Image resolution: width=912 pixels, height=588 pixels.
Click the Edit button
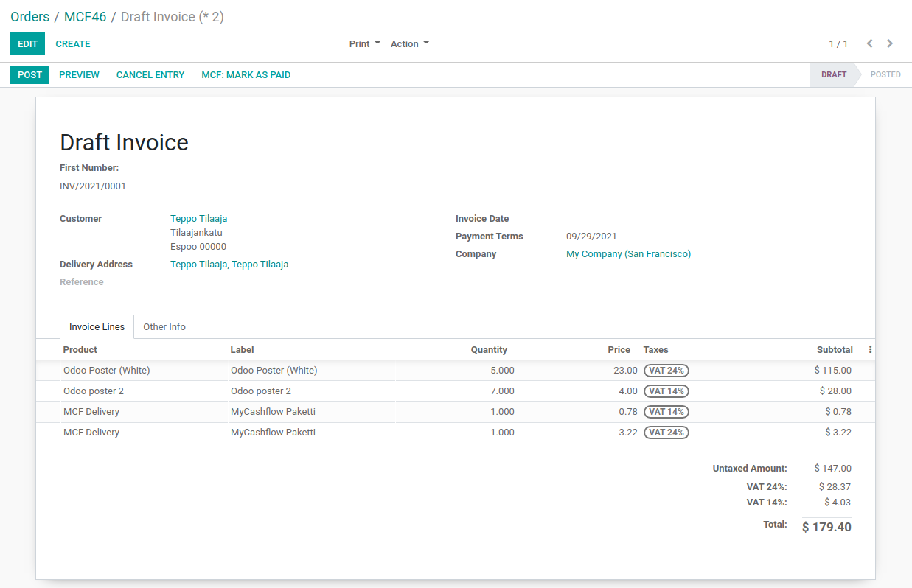pyautogui.click(x=27, y=43)
